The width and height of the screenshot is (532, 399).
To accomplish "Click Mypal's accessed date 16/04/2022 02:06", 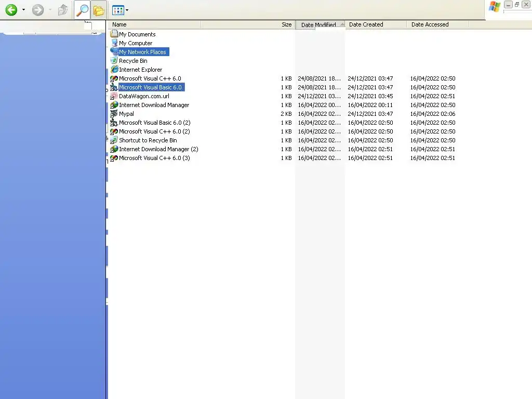I will (x=433, y=114).
